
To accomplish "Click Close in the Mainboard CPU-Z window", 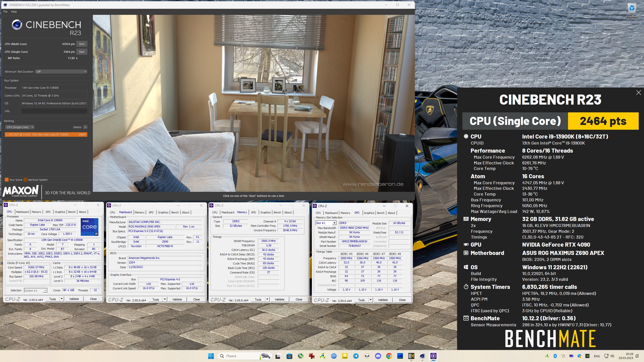I will pos(196,299).
